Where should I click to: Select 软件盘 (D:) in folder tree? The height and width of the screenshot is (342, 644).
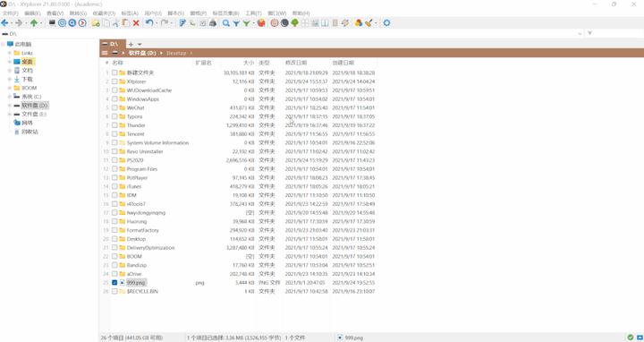[35, 106]
